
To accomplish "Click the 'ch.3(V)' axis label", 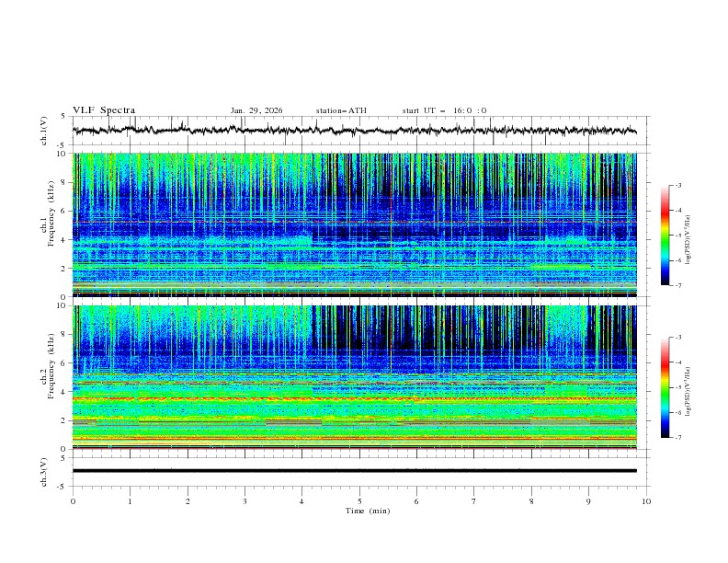I will click(x=44, y=472).
